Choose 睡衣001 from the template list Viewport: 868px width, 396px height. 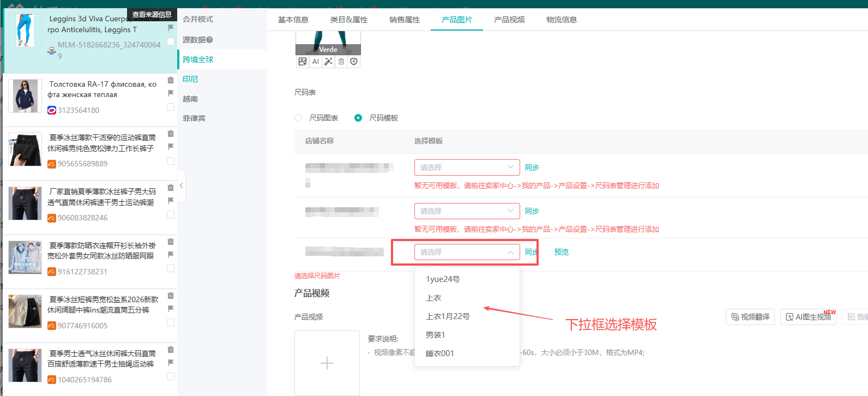[x=467, y=353]
